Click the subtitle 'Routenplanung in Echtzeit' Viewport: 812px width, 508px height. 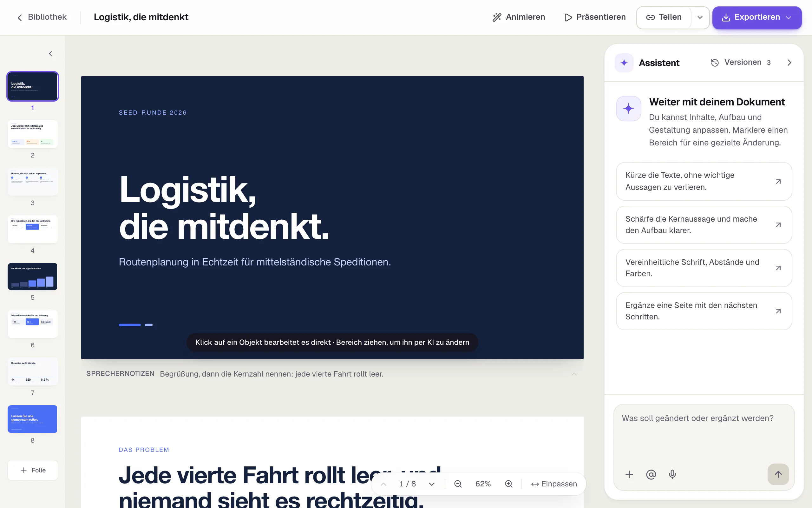(255, 262)
